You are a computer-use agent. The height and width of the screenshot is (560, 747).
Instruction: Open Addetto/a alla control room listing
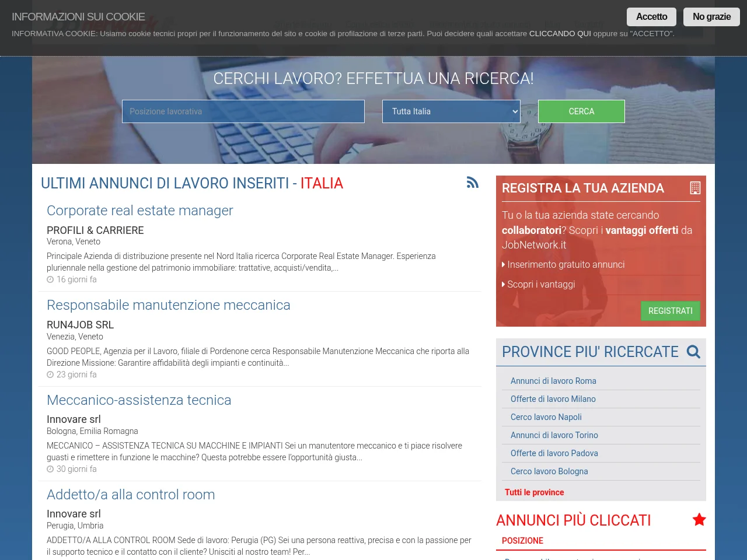(131, 495)
